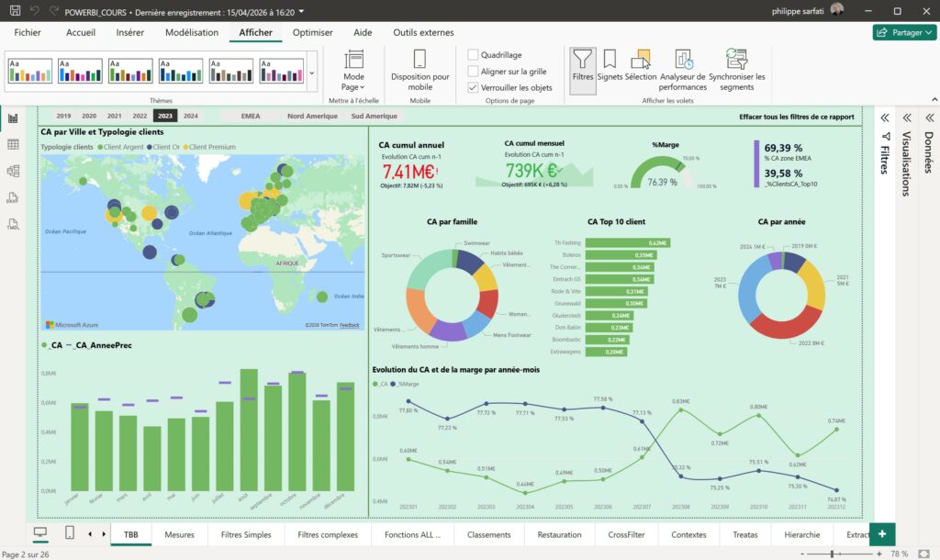The image size is (940, 560).
Task: Uncheck Verrouiller les objets
Action: (473, 87)
